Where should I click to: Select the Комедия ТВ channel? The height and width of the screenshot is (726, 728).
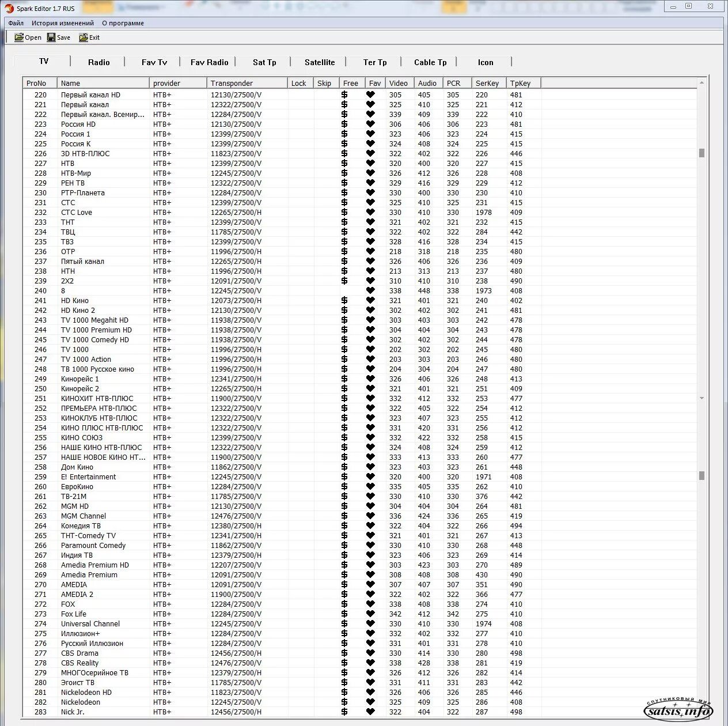pos(81,525)
